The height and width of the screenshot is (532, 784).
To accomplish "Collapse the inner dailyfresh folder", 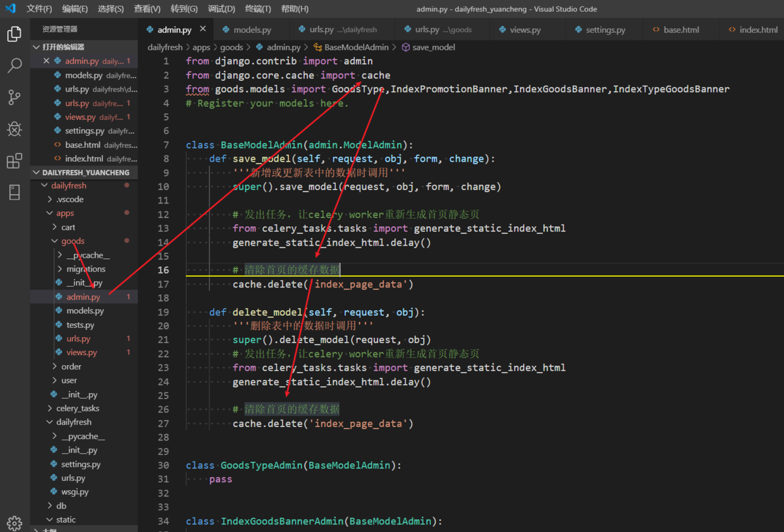I will pos(84,422).
